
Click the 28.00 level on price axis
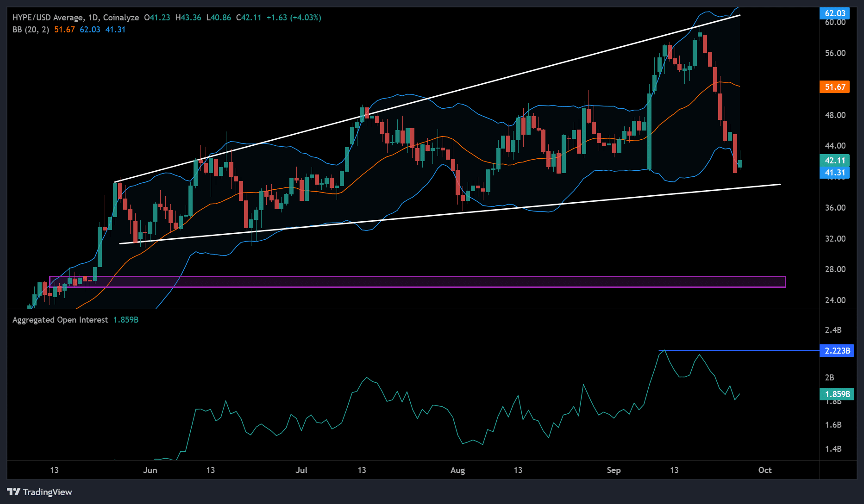(835, 269)
